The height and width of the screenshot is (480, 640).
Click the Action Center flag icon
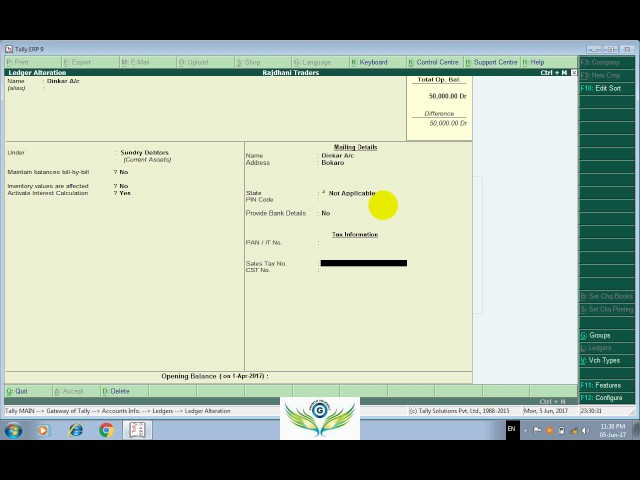tap(537, 430)
